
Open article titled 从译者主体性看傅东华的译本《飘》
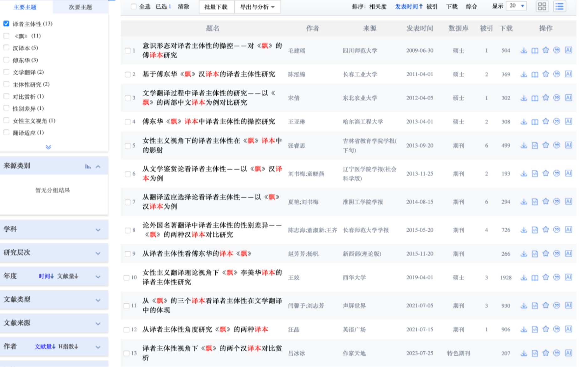[197, 254]
